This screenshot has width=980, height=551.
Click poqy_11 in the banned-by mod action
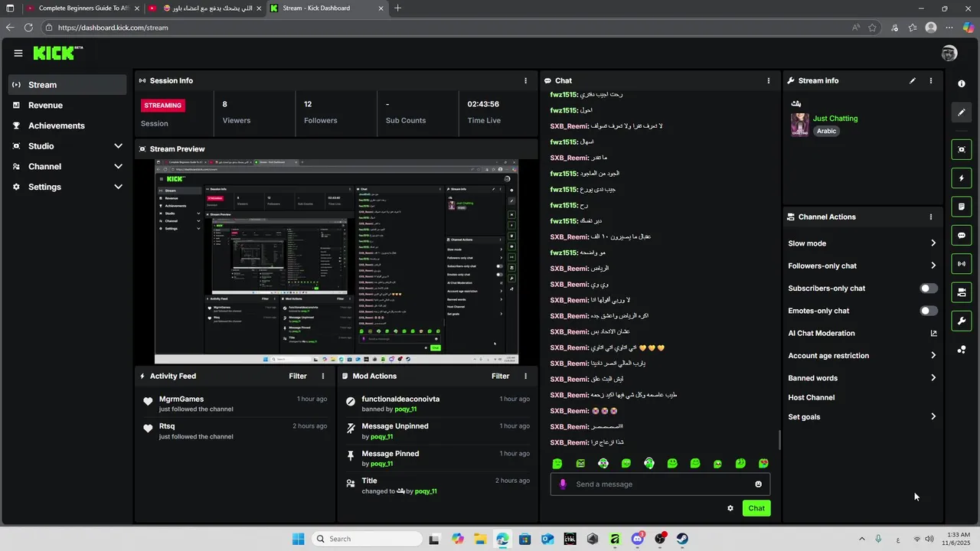[406, 409]
